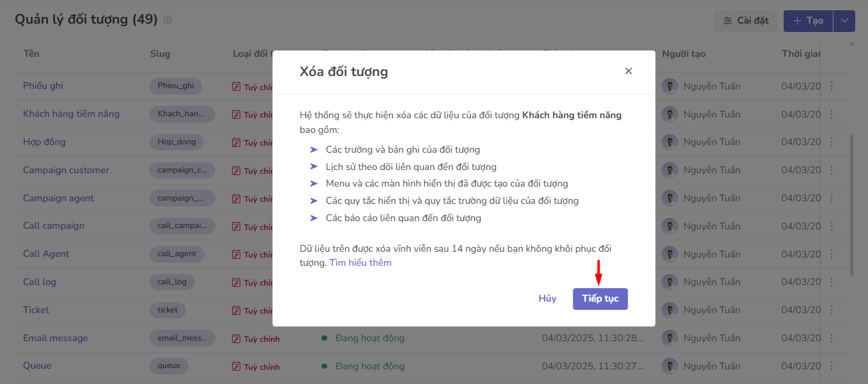Viewport: 868px width, 384px height.
Task: Open the Hợp đồng object link
Action: click(44, 142)
